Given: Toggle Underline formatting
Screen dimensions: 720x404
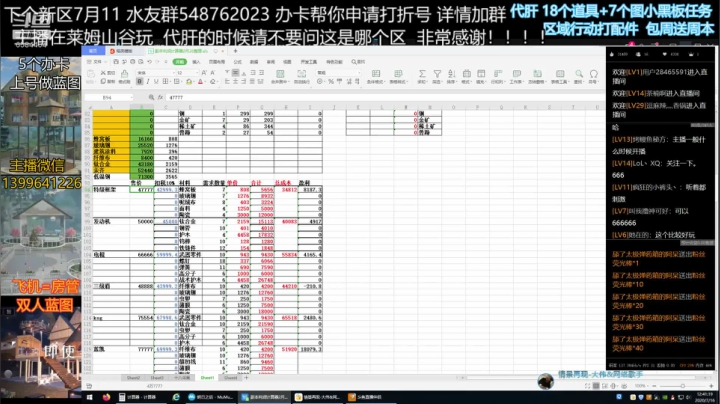Looking at the screenshot, I should point(156,82).
